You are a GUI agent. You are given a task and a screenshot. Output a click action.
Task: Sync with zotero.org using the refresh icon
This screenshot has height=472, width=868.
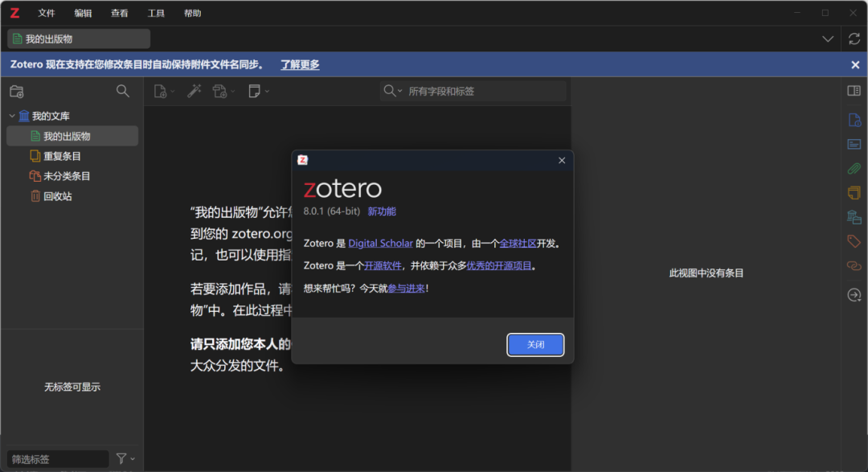click(853, 38)
